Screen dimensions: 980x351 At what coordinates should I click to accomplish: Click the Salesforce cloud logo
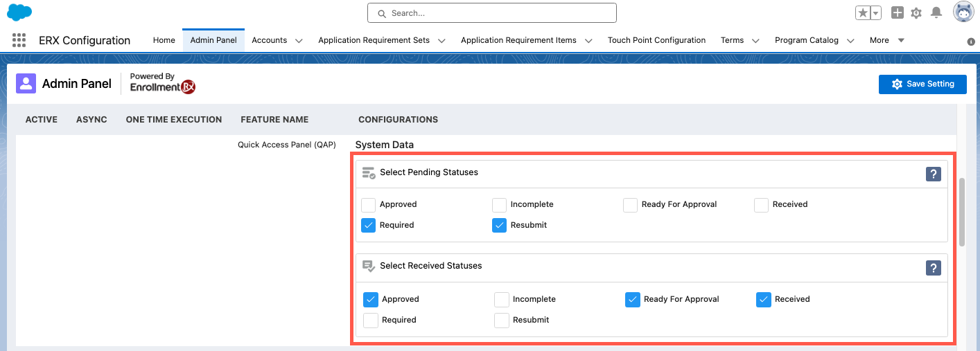(x=19, y=12)
